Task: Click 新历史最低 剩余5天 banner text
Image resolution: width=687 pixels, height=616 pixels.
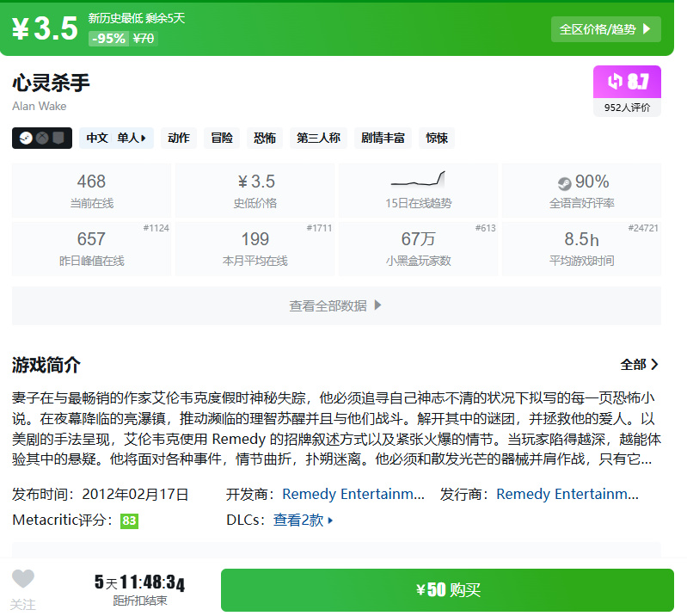Action: coord(137,18)
